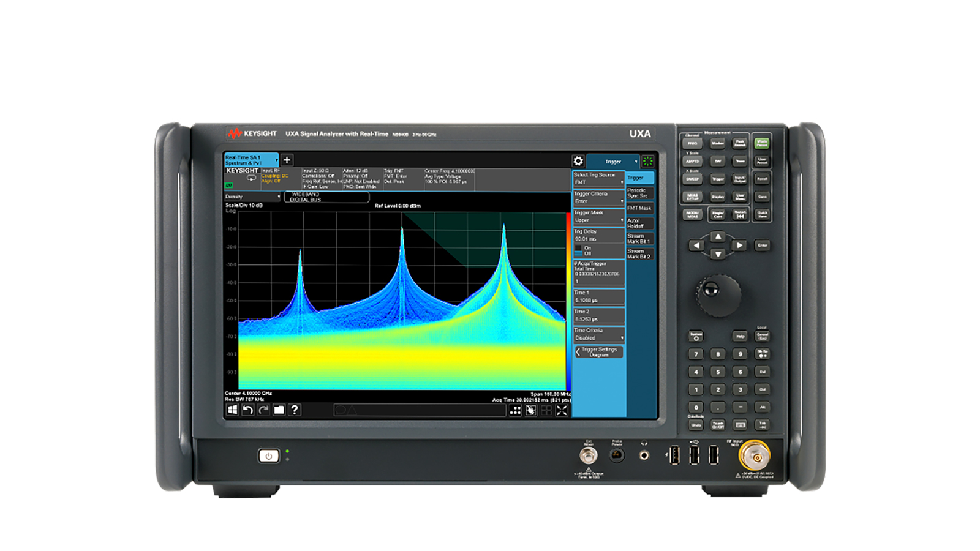Viewport: 980px width, 551px height.
Task: Select the Stream Mark Bit 2 tab
Action: click(640, 253)
